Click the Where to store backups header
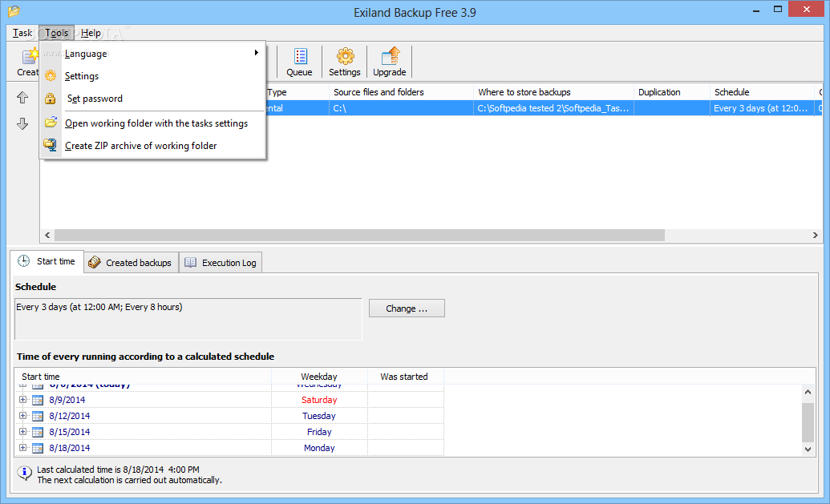This screenshot has height=504, width=830. (x=553, y=92)
